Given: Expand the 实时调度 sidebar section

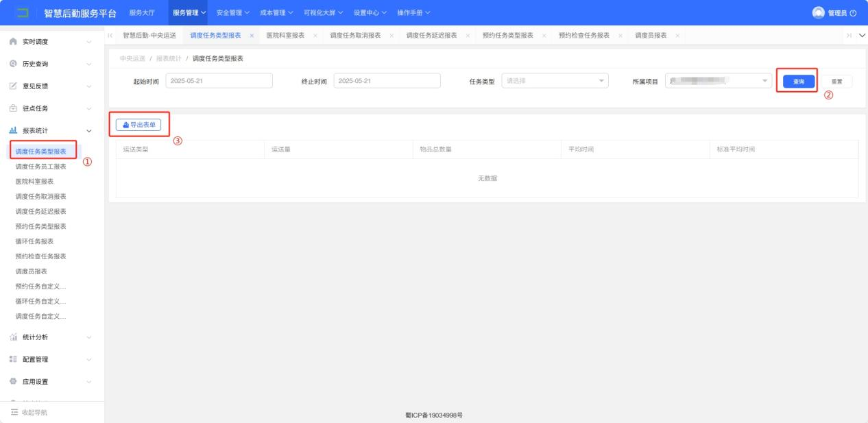Looking at the screenshot, I should (x=89, y=42).
